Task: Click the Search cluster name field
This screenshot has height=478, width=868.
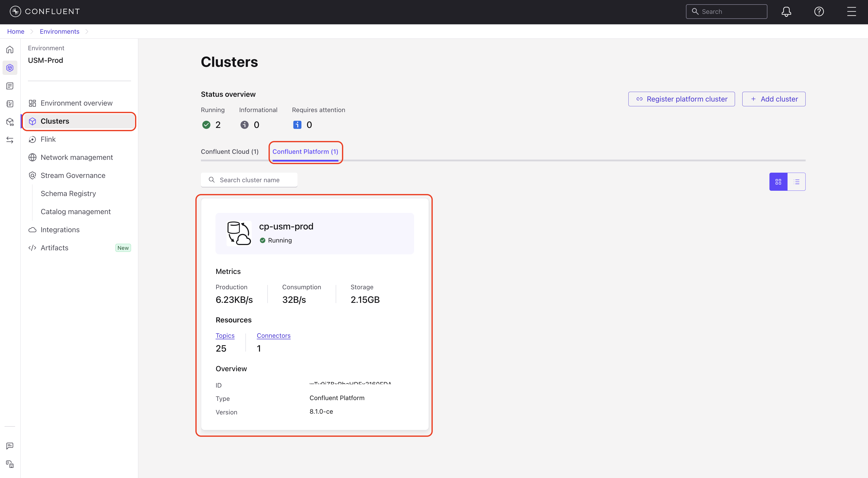Action: 249,180
